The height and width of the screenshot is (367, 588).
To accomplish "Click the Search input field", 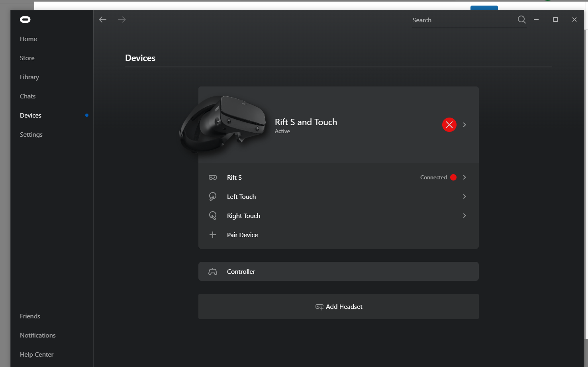I will 462,20.
